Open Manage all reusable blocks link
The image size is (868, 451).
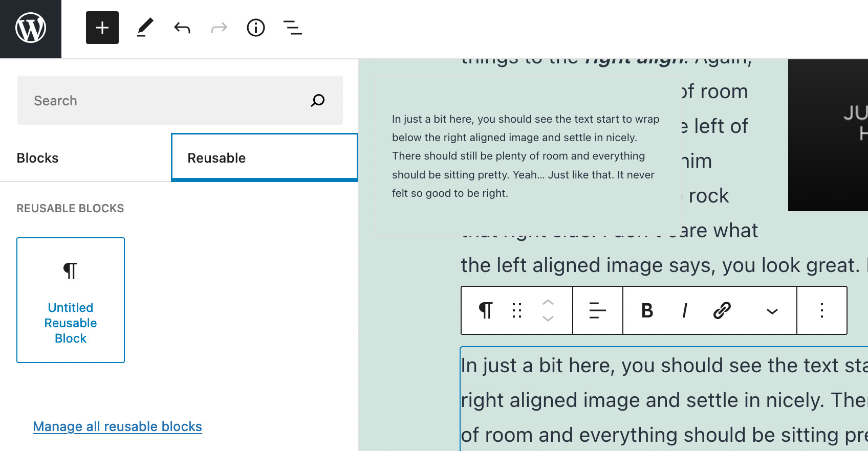point(117,426)
